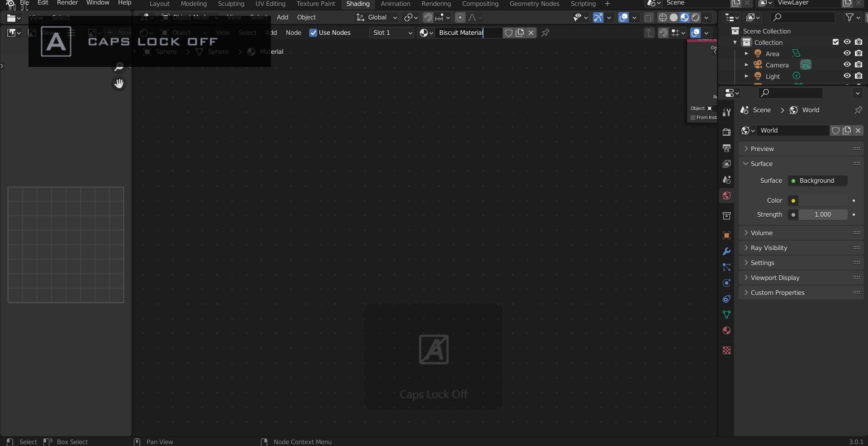This screenshot has width=868, height=446.
Task: Switch to the Geometry Nodes workspace tab
Action: pyautogui.click(x=534, y=4)
